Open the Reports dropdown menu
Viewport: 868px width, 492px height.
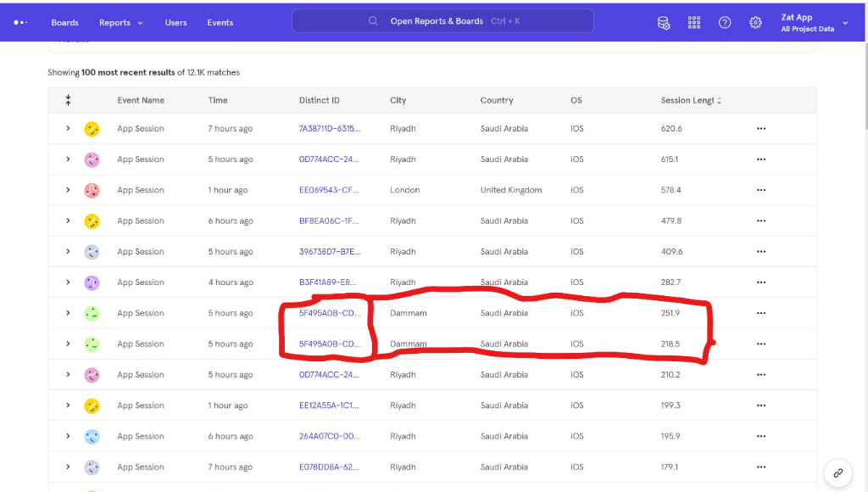(120, 23)
